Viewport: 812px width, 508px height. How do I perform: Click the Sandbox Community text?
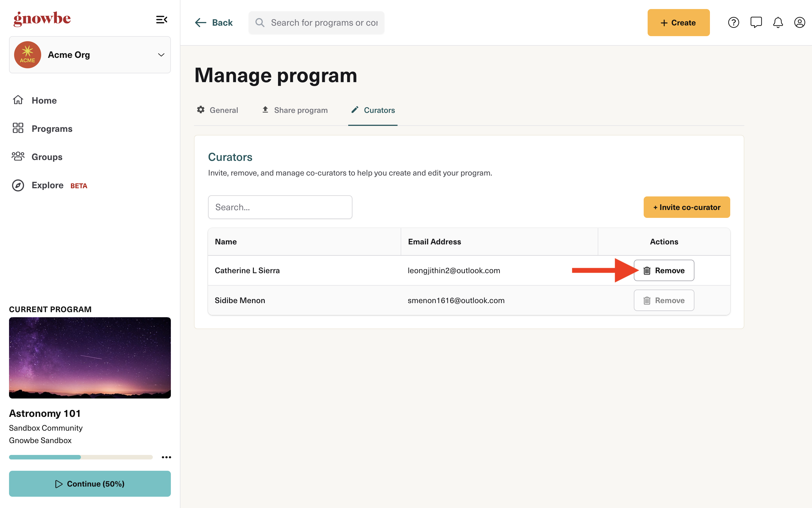point(46,428)
